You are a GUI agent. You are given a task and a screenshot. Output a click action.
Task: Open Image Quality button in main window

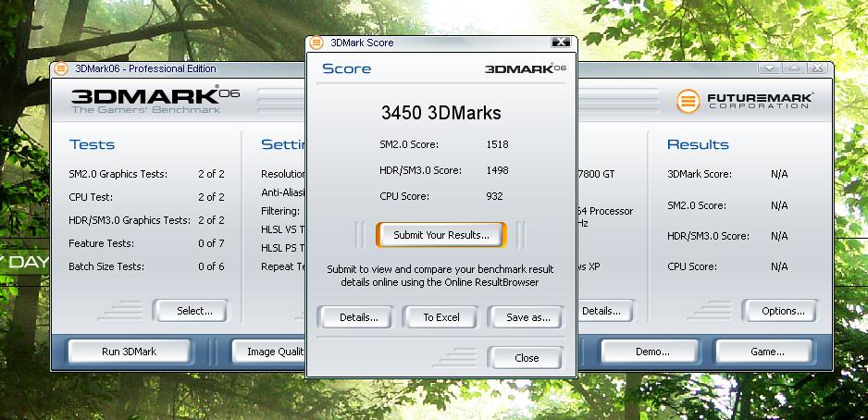pos(269,352)
